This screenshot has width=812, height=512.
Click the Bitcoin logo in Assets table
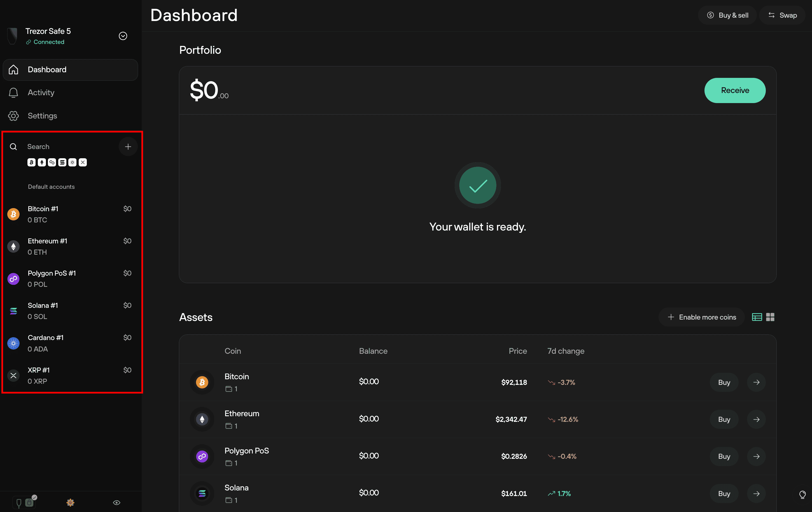pos(202,382)
